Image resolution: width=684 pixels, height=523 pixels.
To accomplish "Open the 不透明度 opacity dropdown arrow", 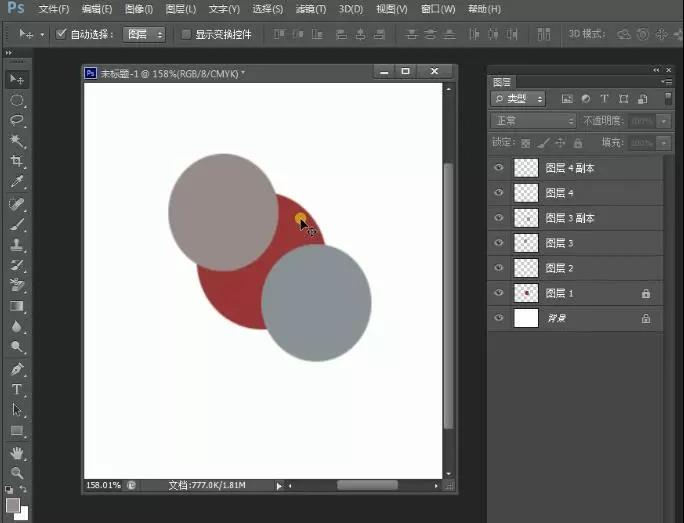I will 663,121.
